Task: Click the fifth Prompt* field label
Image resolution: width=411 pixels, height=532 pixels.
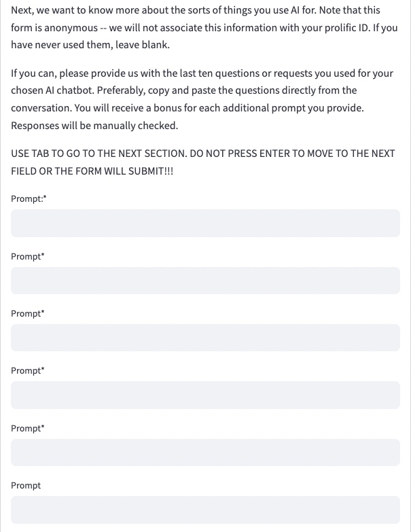Action: (27, 428)
